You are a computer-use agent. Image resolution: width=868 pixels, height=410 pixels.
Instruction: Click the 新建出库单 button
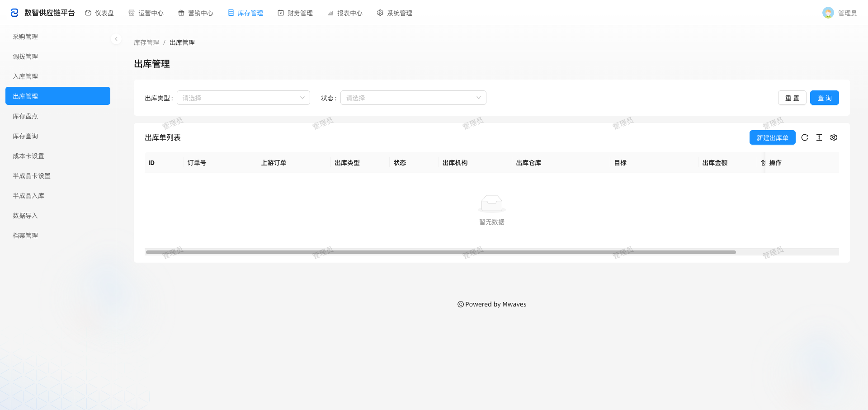click(x=772, y=137)
